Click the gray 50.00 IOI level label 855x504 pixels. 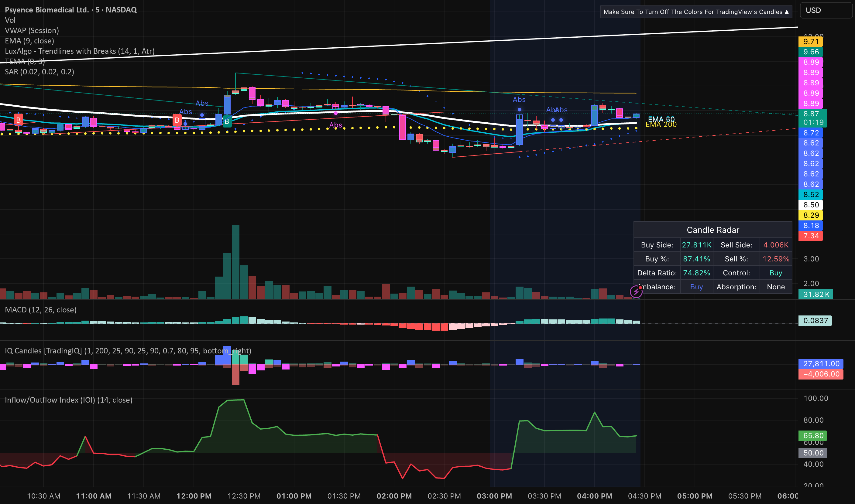tap(812, 453)
